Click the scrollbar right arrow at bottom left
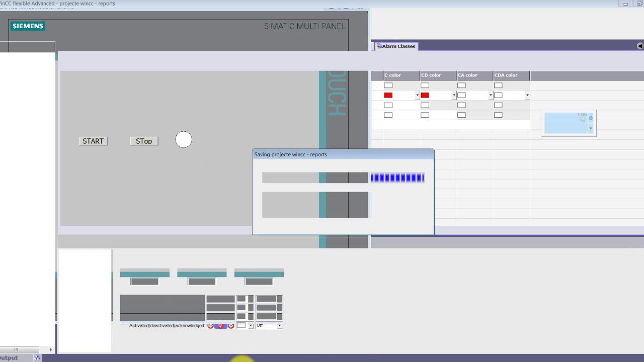The image size is (644, 362). [x=50, y=349]
